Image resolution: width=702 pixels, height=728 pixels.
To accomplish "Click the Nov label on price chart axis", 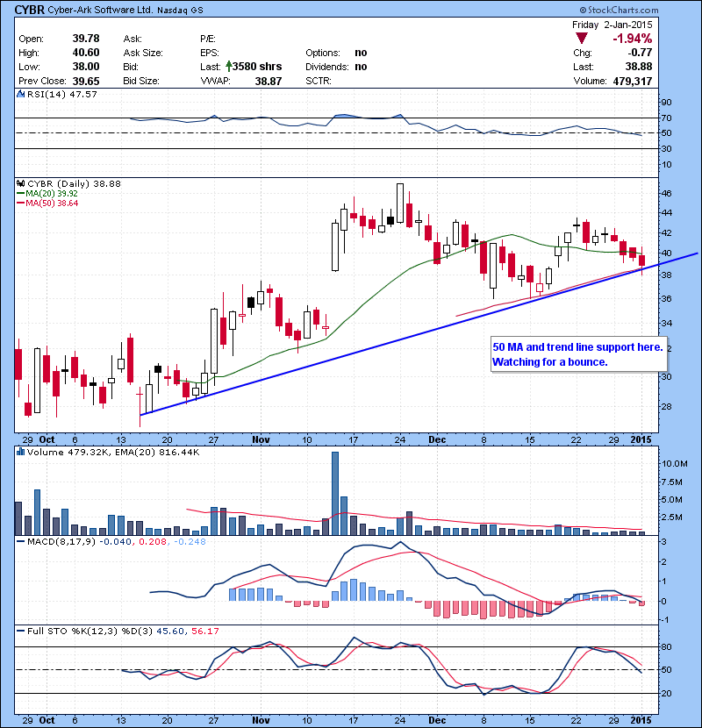I will coord(261,439).
